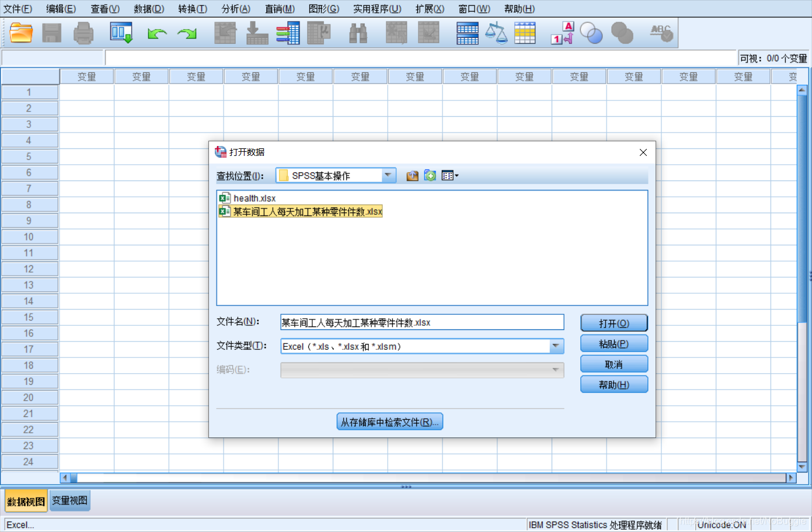Select row header 24 in data grid
Viewport: 812px width, 532px height.
tap(29, 462)
